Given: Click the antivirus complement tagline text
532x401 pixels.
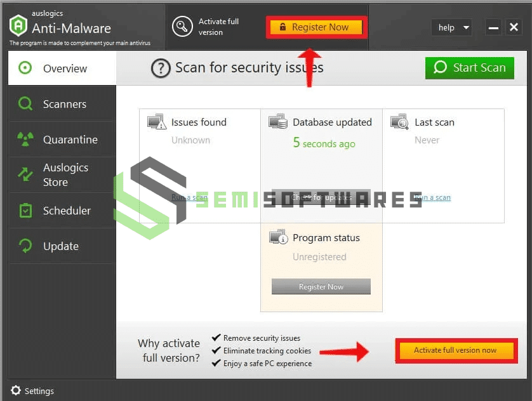Looking at the screenshot, I should [x=80, y=43].
